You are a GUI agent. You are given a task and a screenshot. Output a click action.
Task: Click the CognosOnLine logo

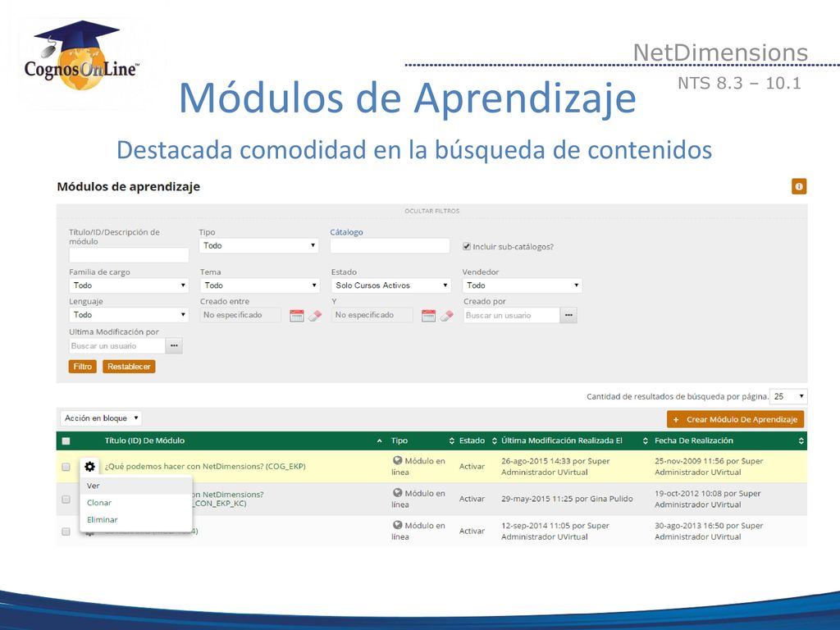click(81, 57)
